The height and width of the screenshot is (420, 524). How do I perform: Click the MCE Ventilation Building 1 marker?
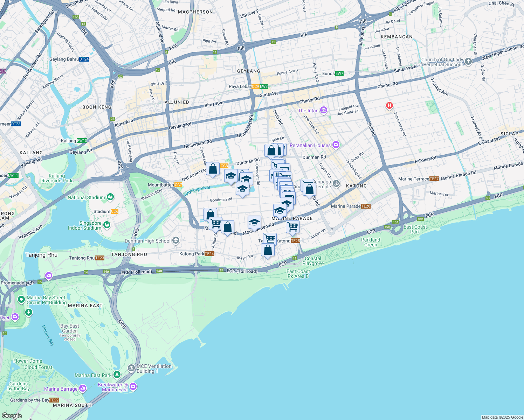point(131,368)
